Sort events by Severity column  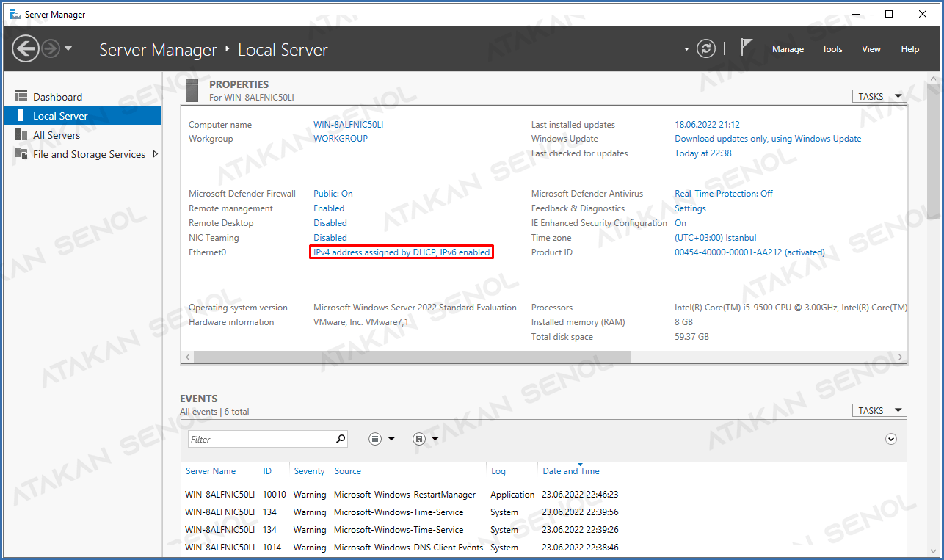pyautogui.click(x=309, y=471)
